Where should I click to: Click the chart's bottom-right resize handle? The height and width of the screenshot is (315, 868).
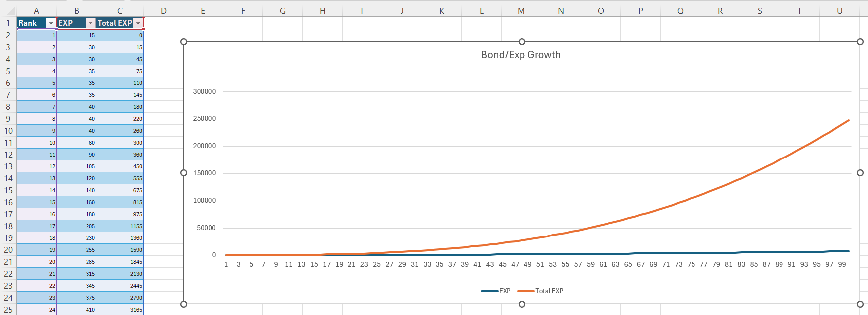click(x=860, y=304)
